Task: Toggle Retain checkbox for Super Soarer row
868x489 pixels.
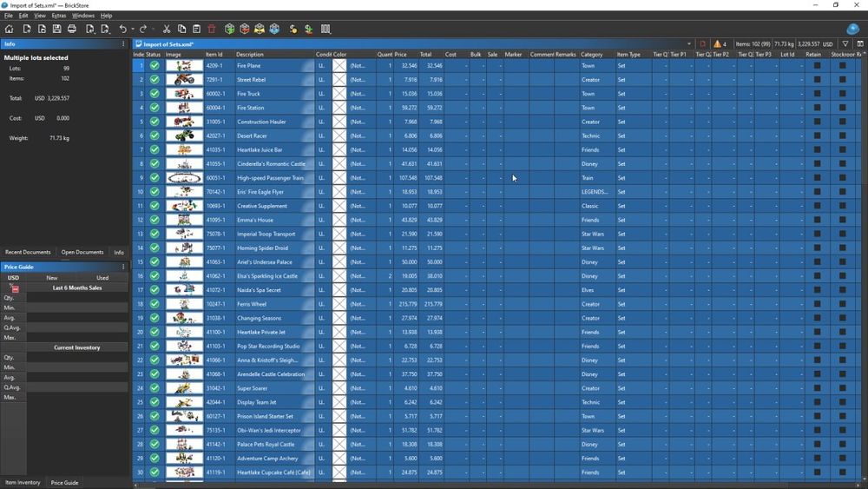Action: (817, 388)
